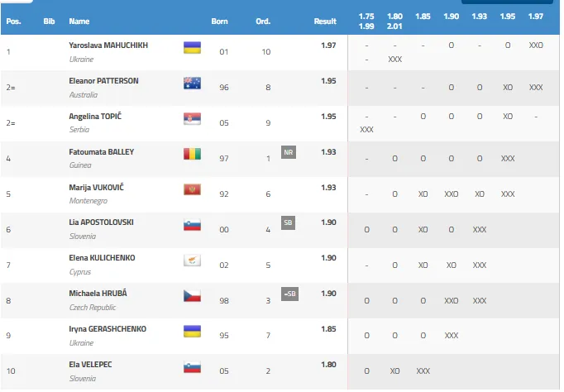Open Angelina TOPIĆ athlete profile
The height and width of the screenshot is (392, 564).
tap(95, 116)
